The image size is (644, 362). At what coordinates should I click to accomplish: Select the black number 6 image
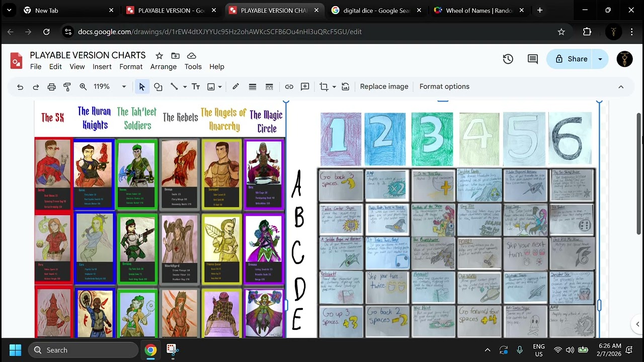tap(570, 138)
